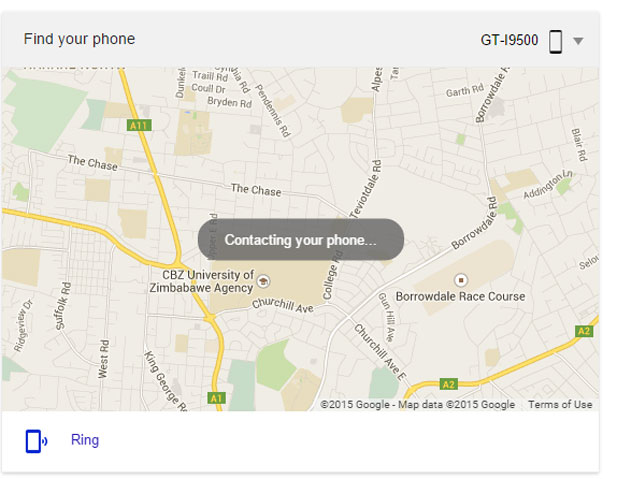Click The Chase road label near center
The width and height of the screenshot is (617, 479).
tap(256, 190)
